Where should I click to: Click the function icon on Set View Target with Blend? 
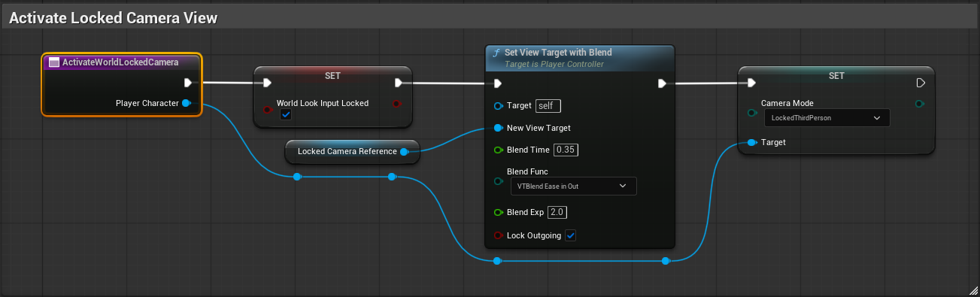(496, 53)
